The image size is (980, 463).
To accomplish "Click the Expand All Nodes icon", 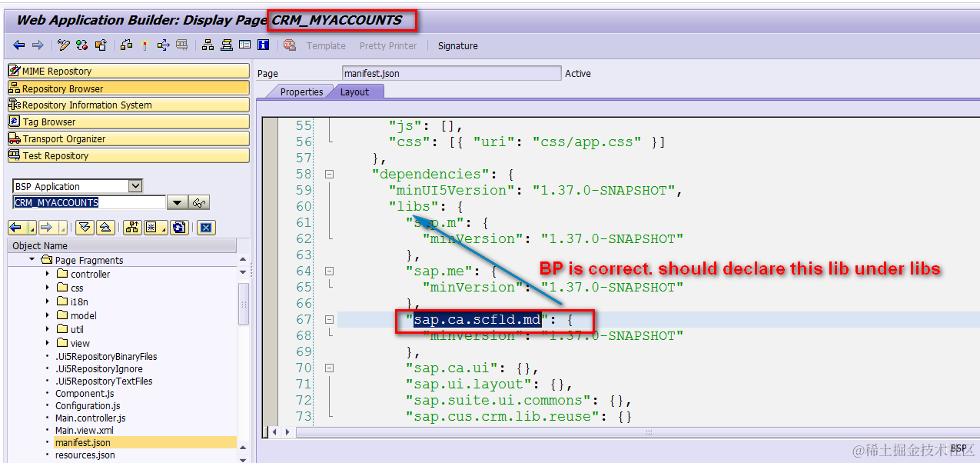I will click(x=85, y=227).
